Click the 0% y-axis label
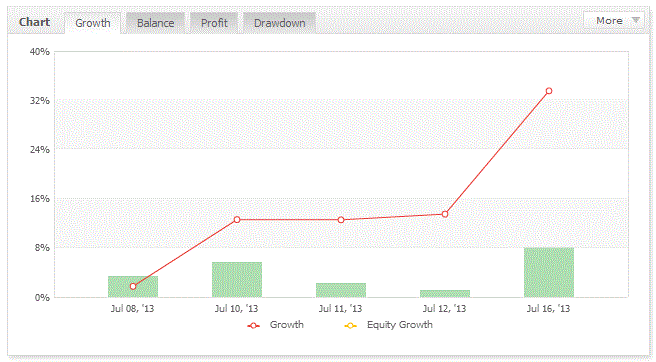This screenshot has width=656, height=362. [42, 298]
